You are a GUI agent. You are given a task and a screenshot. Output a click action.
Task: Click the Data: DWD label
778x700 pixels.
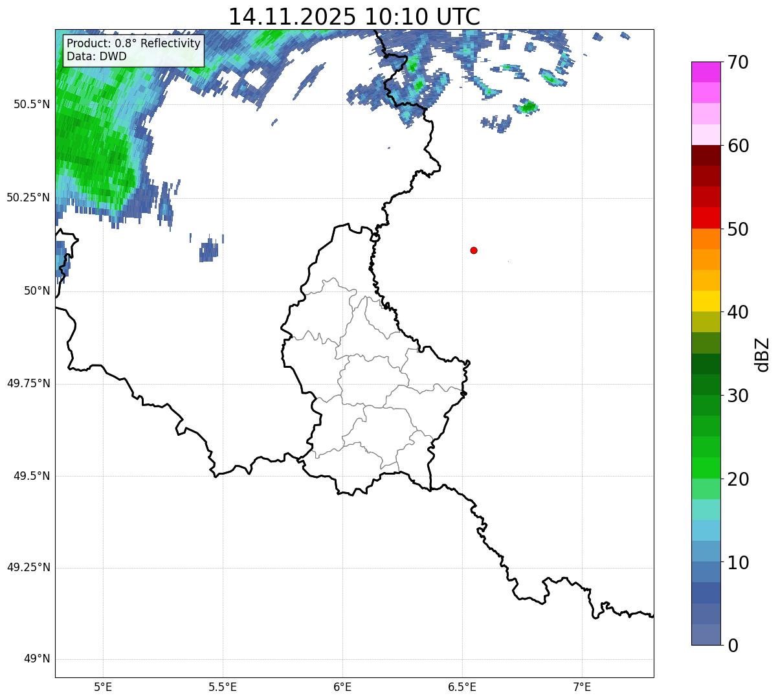(96, 56)
